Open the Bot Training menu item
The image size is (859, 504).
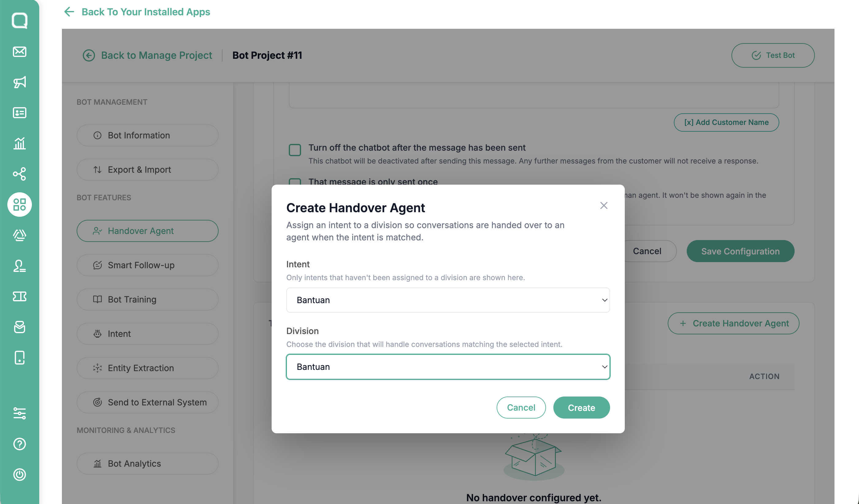click(147, 299)
